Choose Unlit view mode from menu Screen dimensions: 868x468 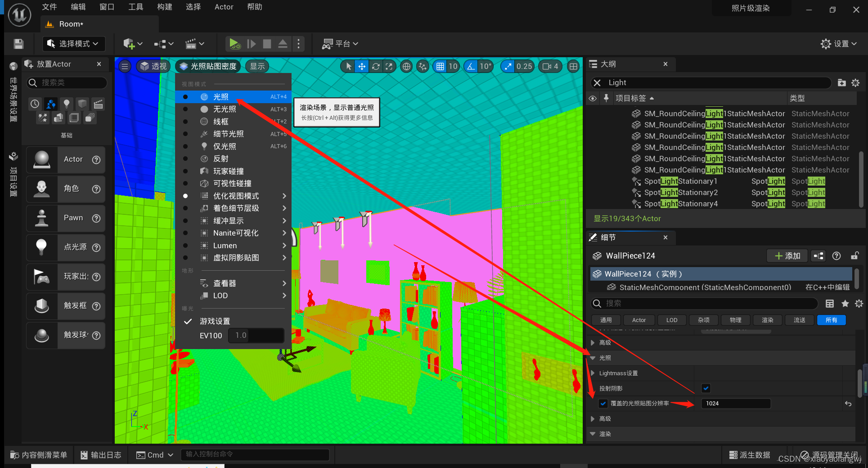pos(225,109)
